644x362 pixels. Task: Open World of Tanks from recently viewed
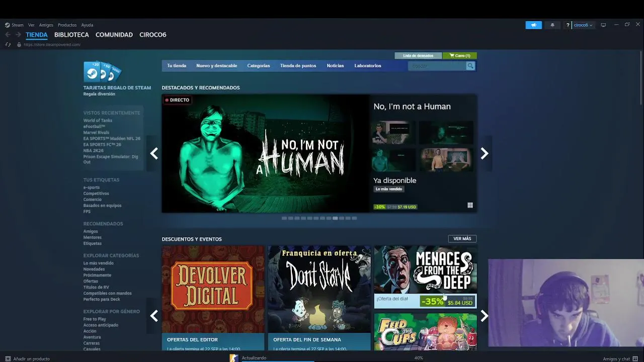[x=98, y=121]
